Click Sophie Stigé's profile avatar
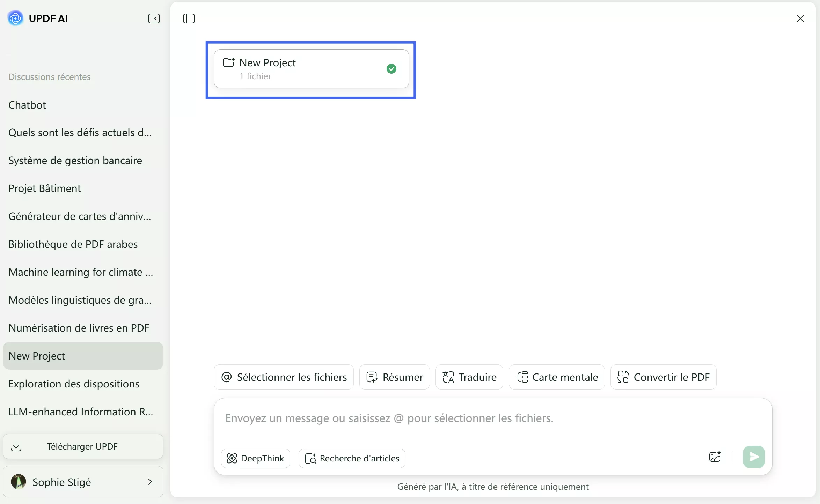 coord(19,482)
